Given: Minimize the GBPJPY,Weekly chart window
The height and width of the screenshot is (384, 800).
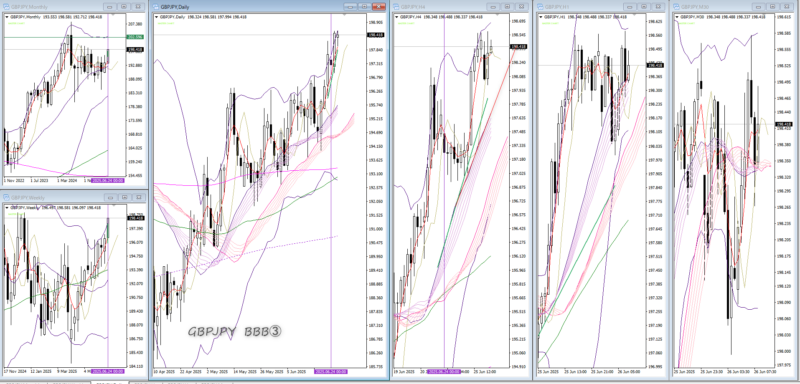Looking at the screenshot, I should pyautogui.click(x=110, y=197).
